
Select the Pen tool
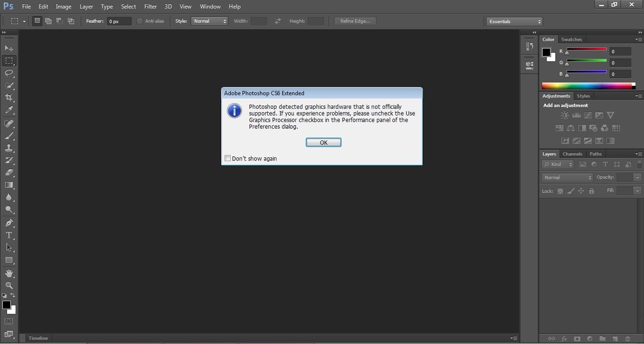click(x=9, y=223)
